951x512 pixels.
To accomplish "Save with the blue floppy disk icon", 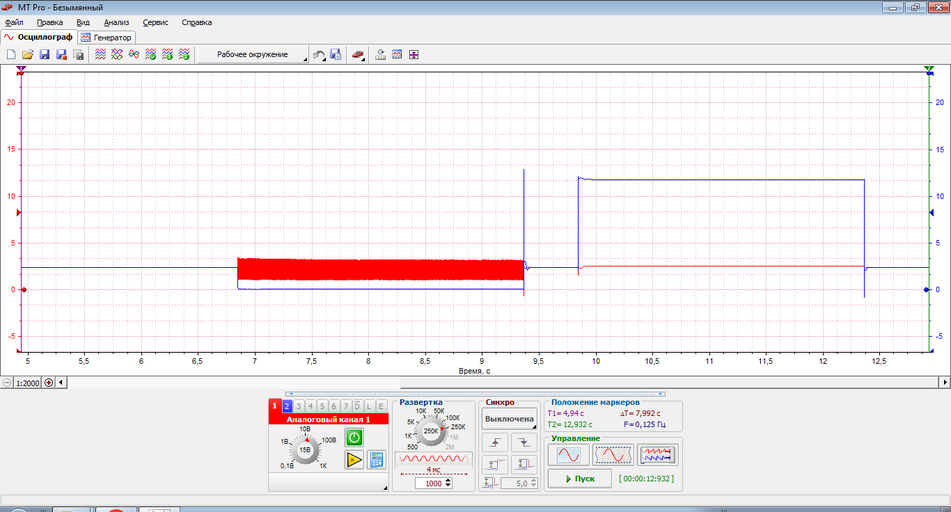I will tap(44, 55).
